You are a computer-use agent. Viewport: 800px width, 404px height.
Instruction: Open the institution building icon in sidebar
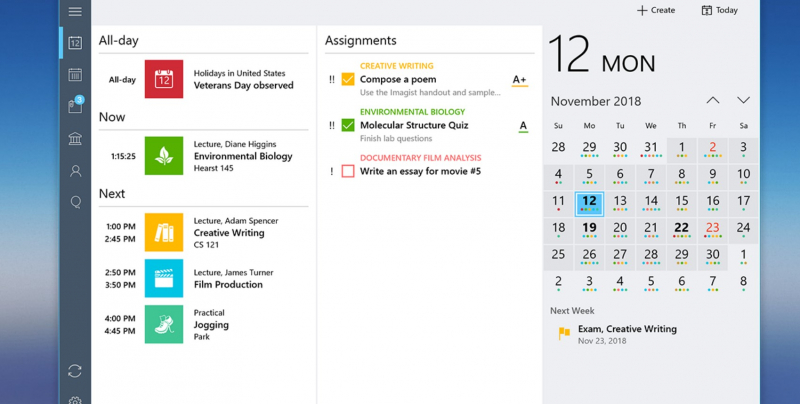click(75, 138)
